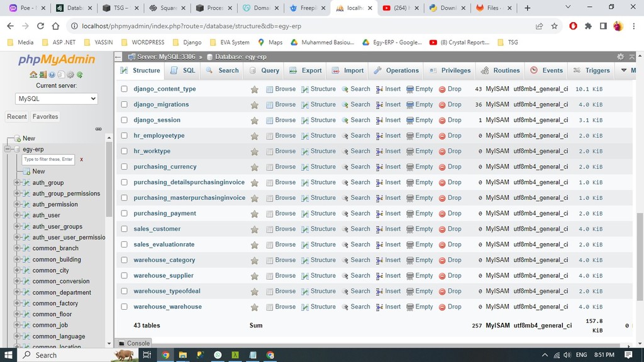
Task: Open Structure of the warehouse_category table
Action: point(318,260)
